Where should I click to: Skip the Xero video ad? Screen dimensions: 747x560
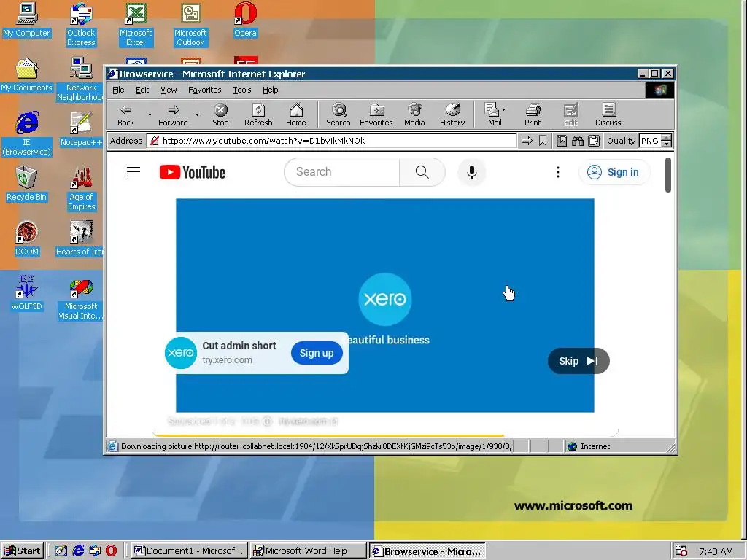[x=578, y=361]
